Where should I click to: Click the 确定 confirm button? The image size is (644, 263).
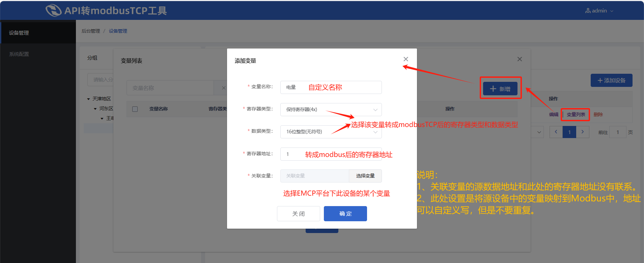(345, 213)
